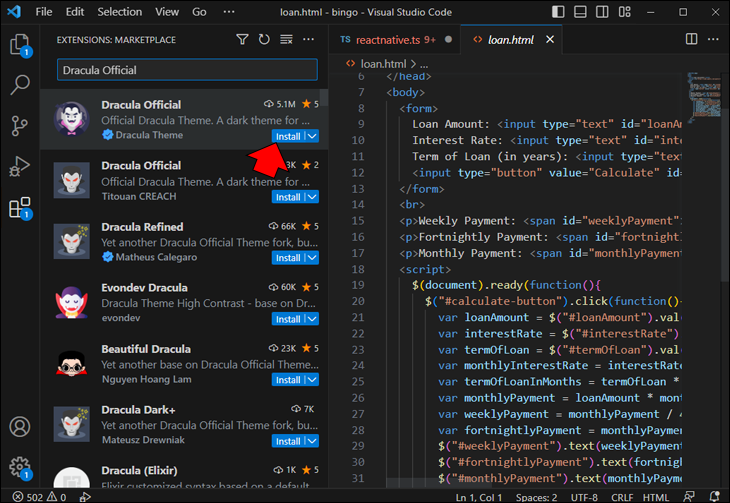Refresh the extensions list

264,40
